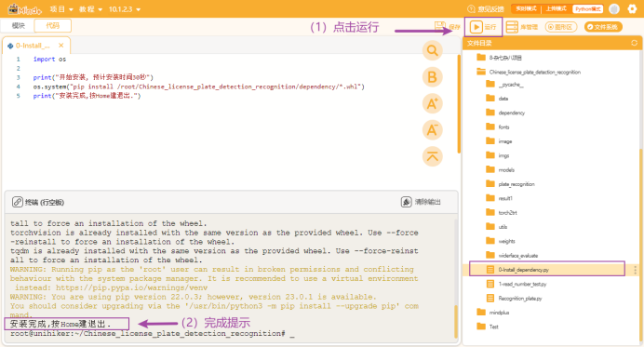Viewport: 644px width, 347px height.
Task: Open the settings gear icon
Action: pyautogui.click(x=632, y=8)
